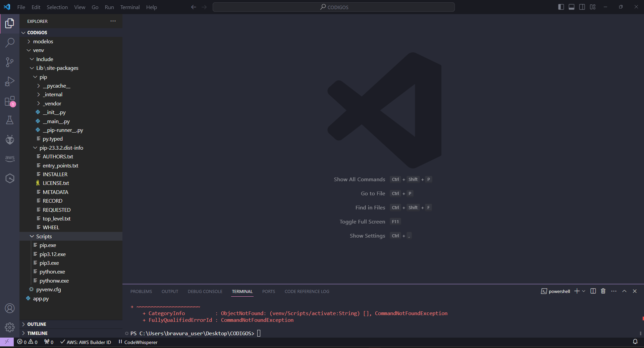This screenshot has height=348, width=644.
Task: Collapse the CODIGOS root folder header
Action: 71,32
